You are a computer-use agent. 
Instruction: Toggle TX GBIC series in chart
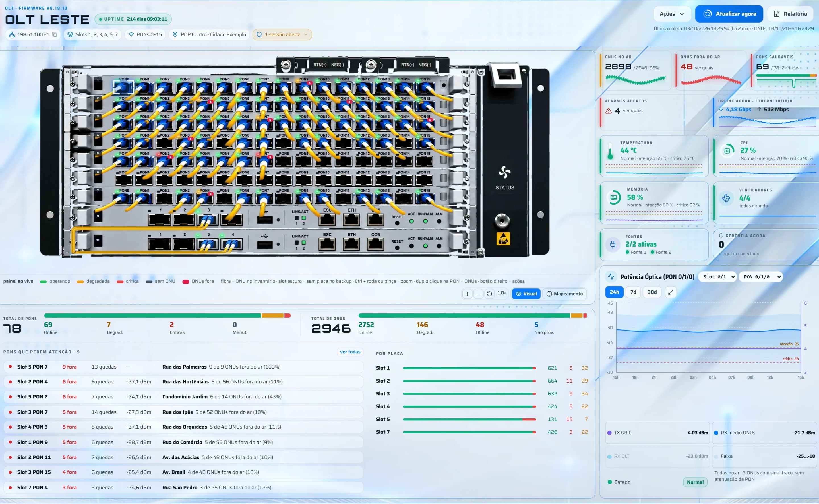click(657, 433)
